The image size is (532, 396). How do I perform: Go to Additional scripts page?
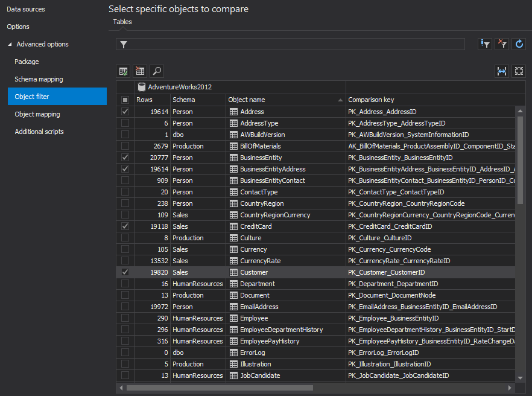click(x=39, y=132)
